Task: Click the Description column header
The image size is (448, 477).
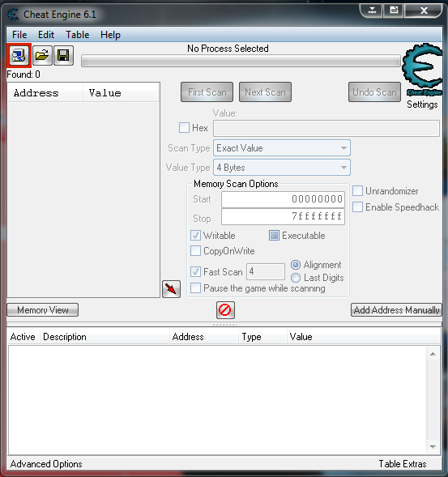Action: tap(105, 337)
